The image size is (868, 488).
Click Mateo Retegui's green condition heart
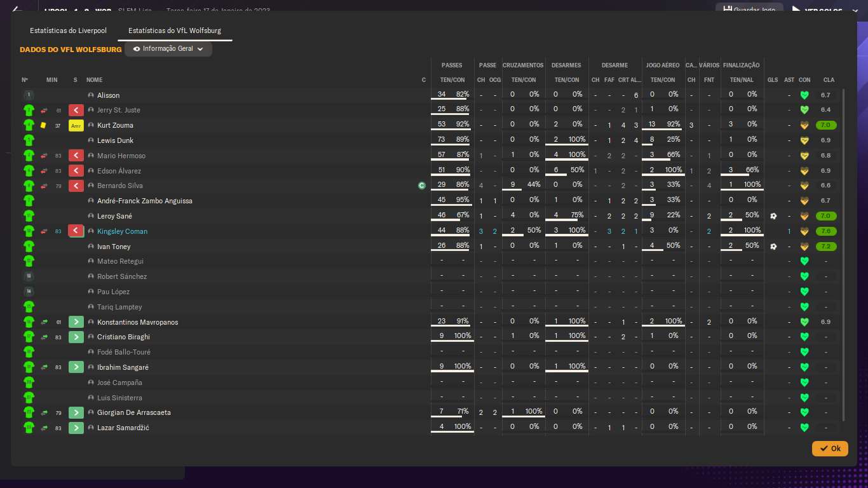click(x=804, y=261)
